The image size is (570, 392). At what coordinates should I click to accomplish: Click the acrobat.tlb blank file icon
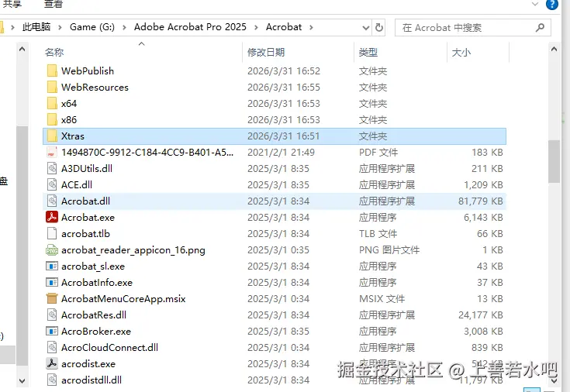[52, 234]
